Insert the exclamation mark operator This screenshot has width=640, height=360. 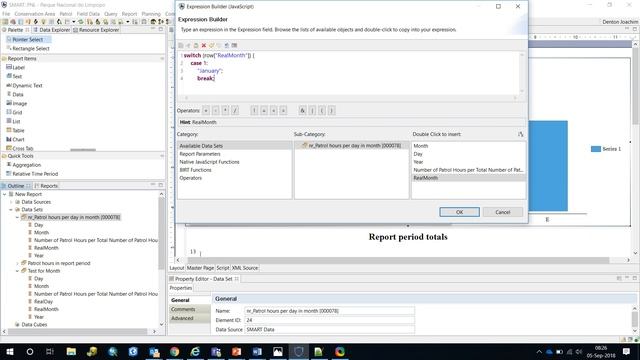[254, 111]
